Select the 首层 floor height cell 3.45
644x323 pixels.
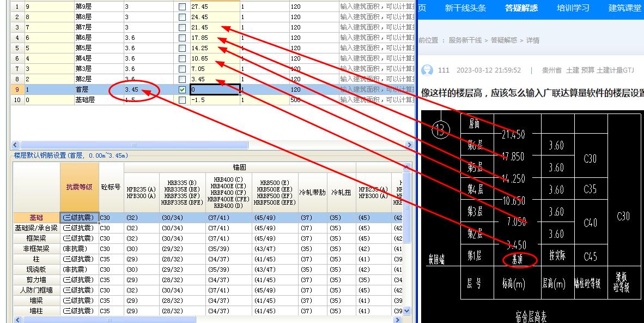(x=148, y=89)
